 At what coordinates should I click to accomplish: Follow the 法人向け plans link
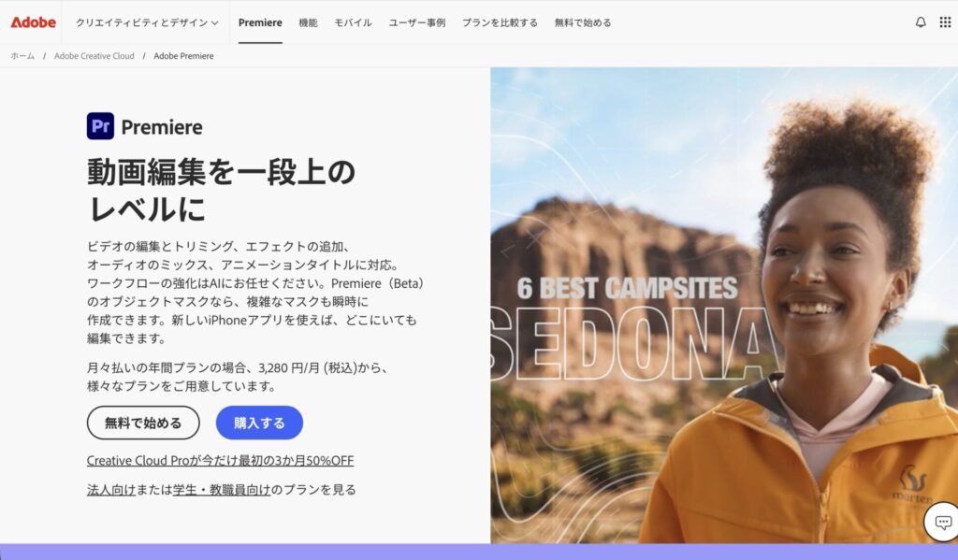pyautogui.click(x=110, y=490)
